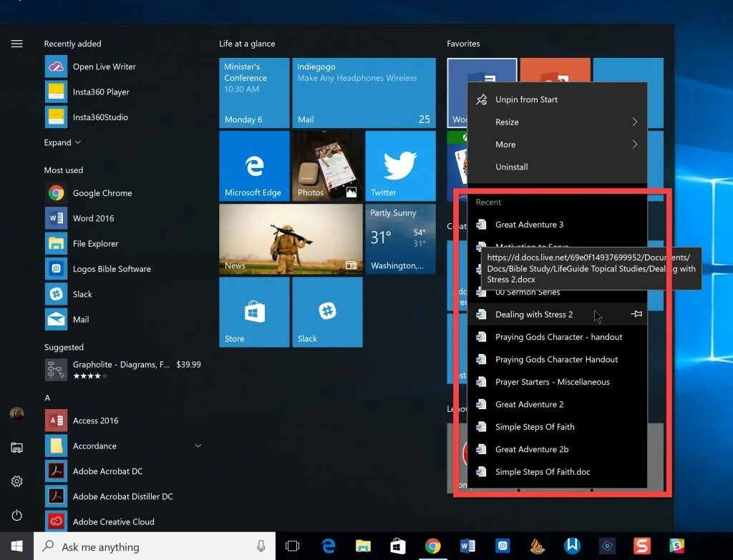Open 00 Sermon Series recent document
This screenshot has width=733, height=560.
[x=557, y=295]
